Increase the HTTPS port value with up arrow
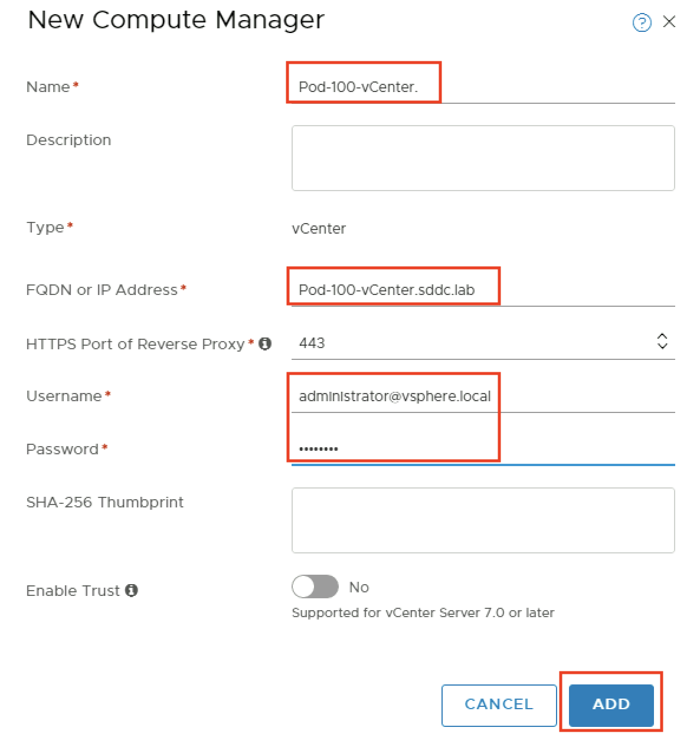 coord(662,336)
